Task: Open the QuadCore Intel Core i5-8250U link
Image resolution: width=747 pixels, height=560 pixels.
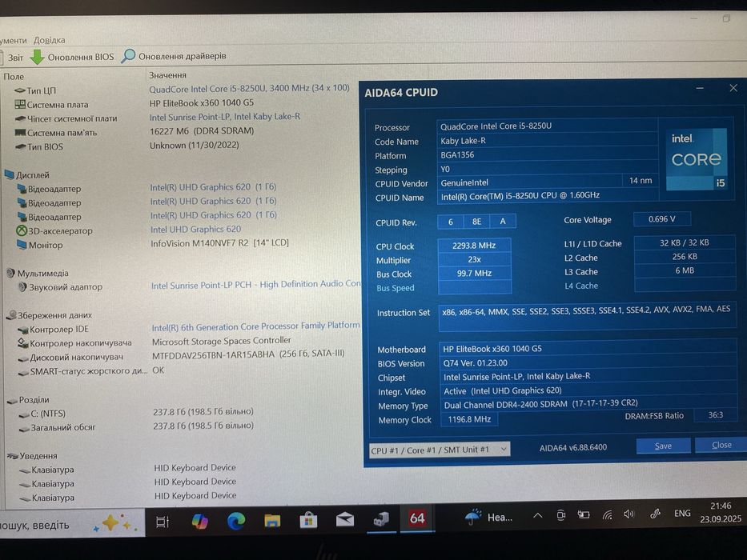Action: coord(249,89)
